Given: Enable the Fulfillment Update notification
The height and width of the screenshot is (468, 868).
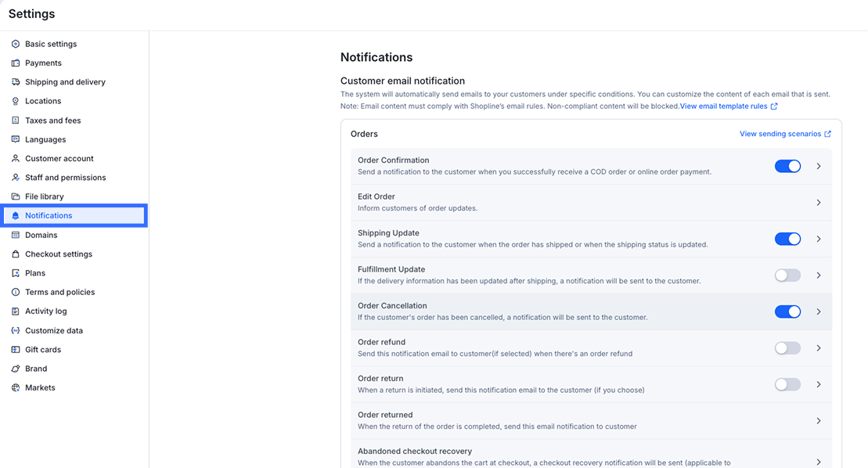Looking at the screenshot, I should click(x=787, y=275).
